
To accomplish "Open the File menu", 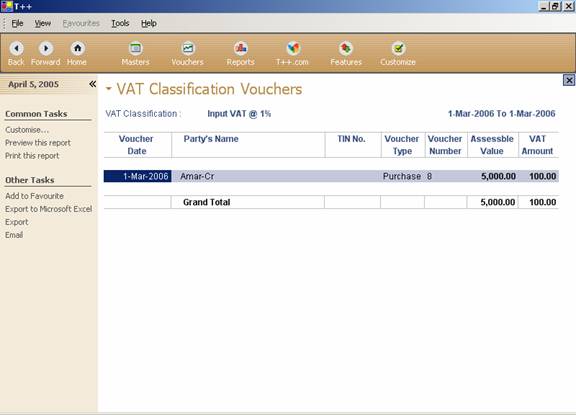I will (x=17, y=24).
